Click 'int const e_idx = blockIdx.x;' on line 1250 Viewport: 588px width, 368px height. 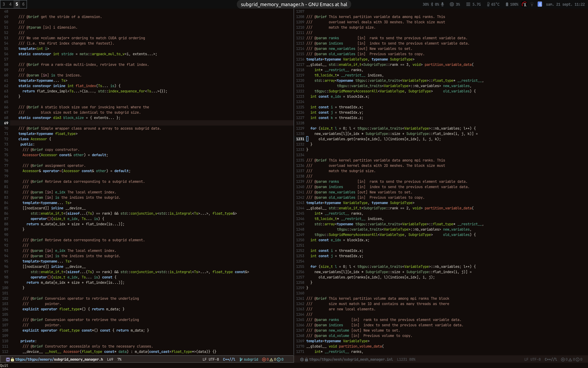coord(340,240)
